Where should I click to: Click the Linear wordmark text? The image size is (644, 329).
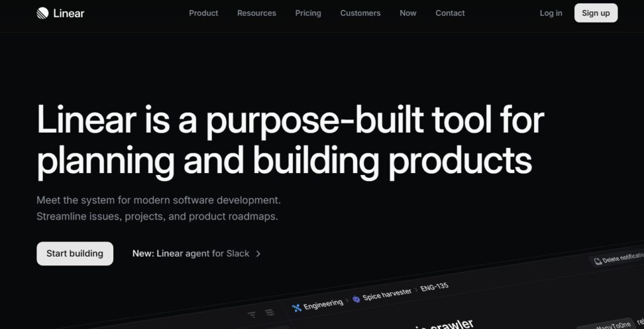click(x=69, y=13)
